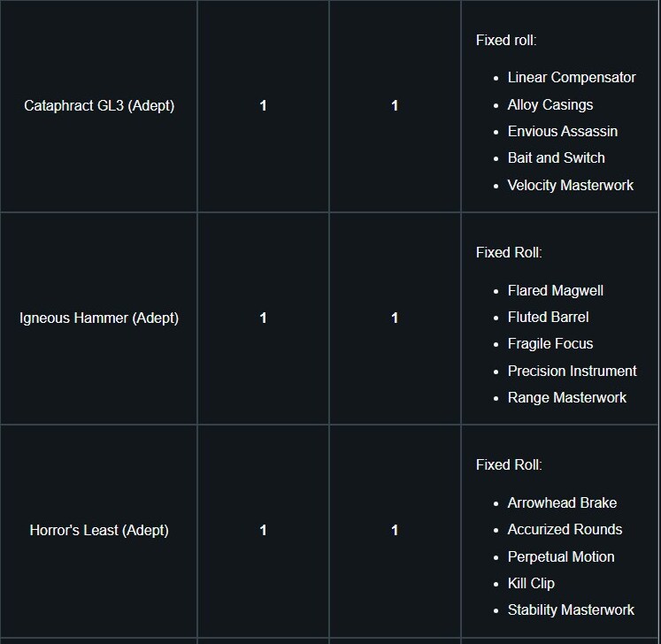661x644 pixels.
Task: Click the Horror's Least (Adept) entry
Action: pyautogui.click(x=99, y=530)
